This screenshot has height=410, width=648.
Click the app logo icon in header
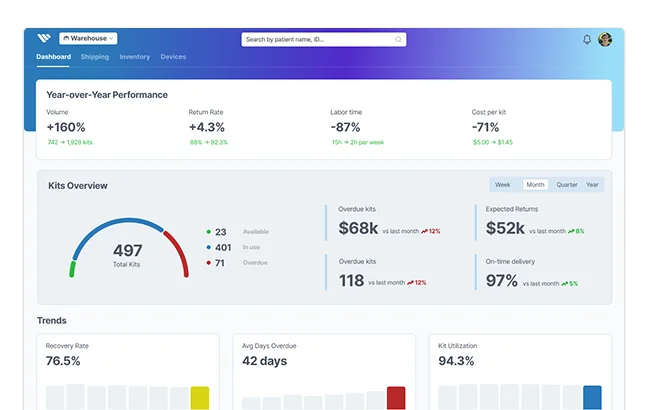pyautogui.click(x=43, y=39)
